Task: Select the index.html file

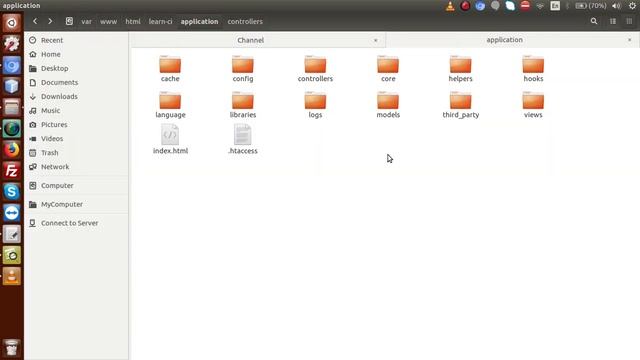Action: click(x=170, y=139)
